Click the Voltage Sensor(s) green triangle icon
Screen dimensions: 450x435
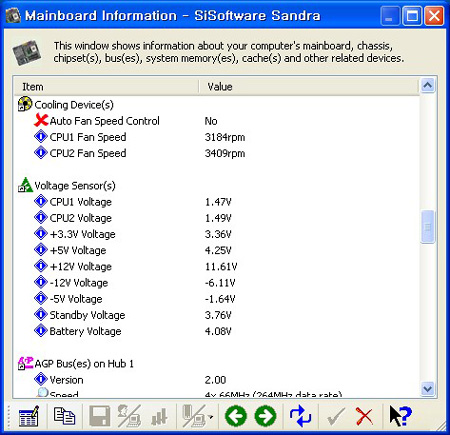(x=25, y=185)
